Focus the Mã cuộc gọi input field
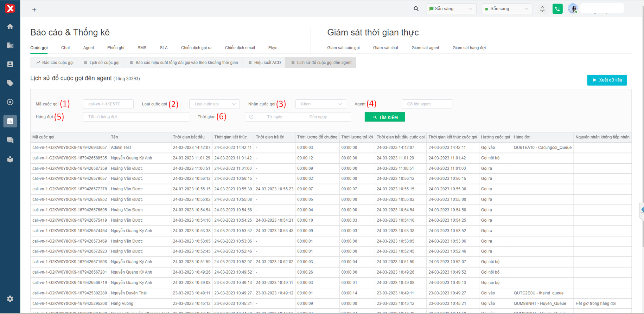644x314 pixels. [108, 104]
